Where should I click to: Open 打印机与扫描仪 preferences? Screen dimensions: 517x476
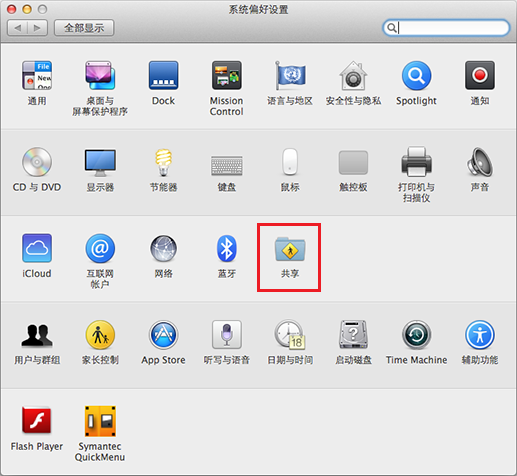[416, 162]
